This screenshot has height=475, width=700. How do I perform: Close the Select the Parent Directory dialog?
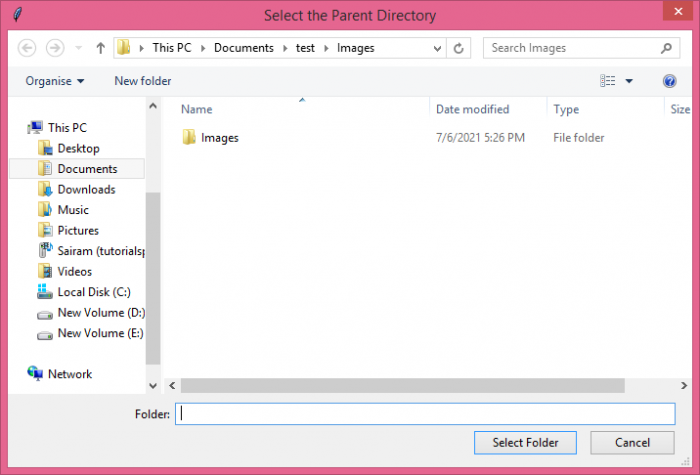pos(678,12)
